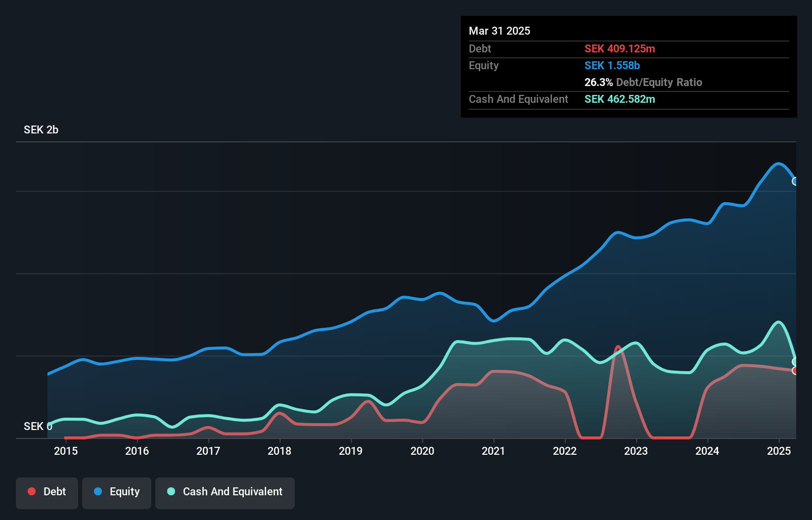The width and height of the screenshot is (812, 520).
Task: Click the 26.3% Debt/Equity Ratio text
Action: coord(643,82)
